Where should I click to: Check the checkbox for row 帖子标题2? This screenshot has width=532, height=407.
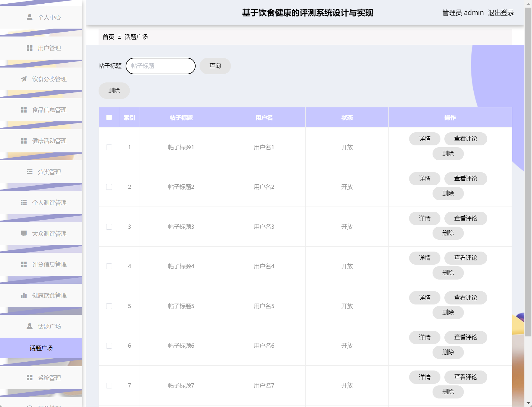coord(109,187)
